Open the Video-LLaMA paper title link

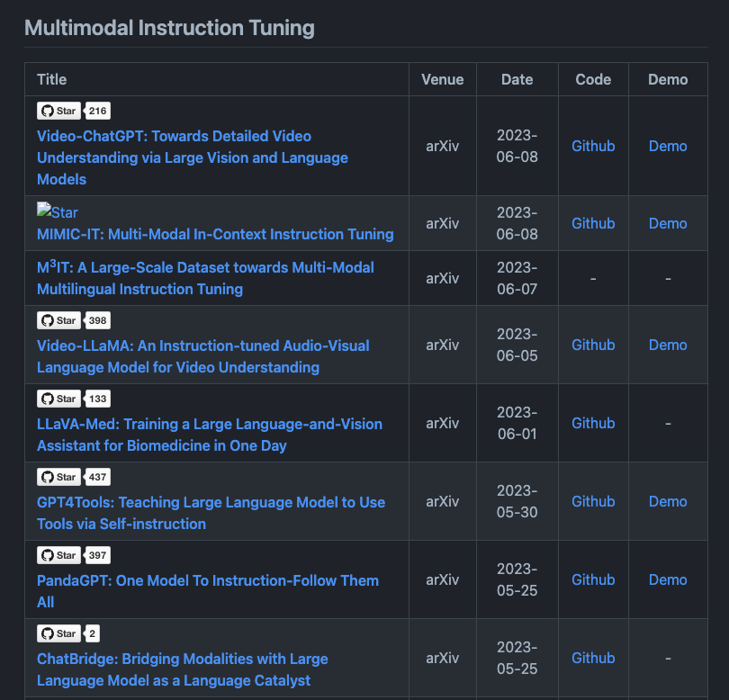[x=203, y=356]
